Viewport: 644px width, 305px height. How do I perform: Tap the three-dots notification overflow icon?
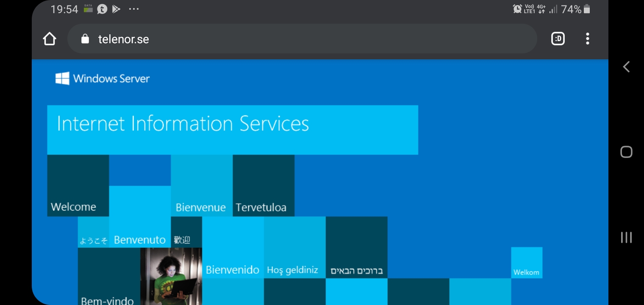coord(134,9)
